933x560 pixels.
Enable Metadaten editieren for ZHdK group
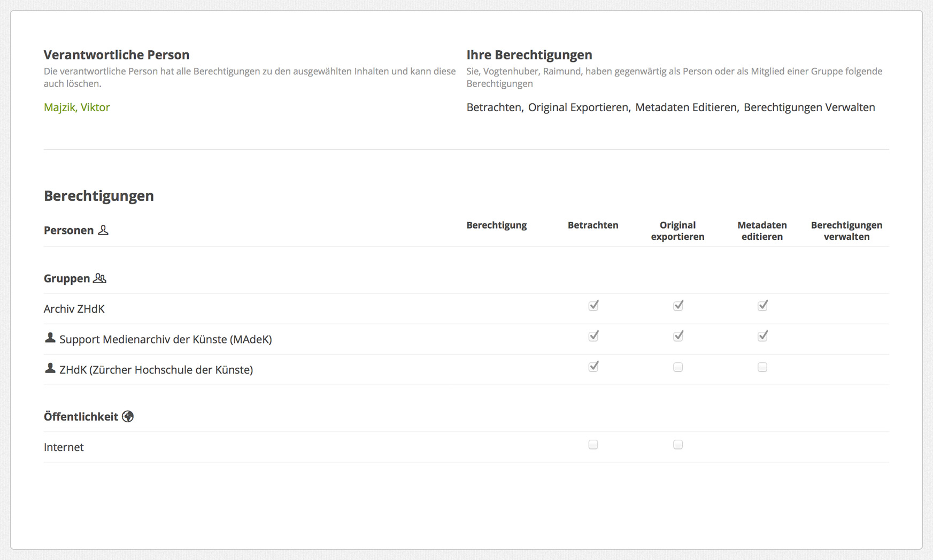pyautogui.click(x=762, y=367)
